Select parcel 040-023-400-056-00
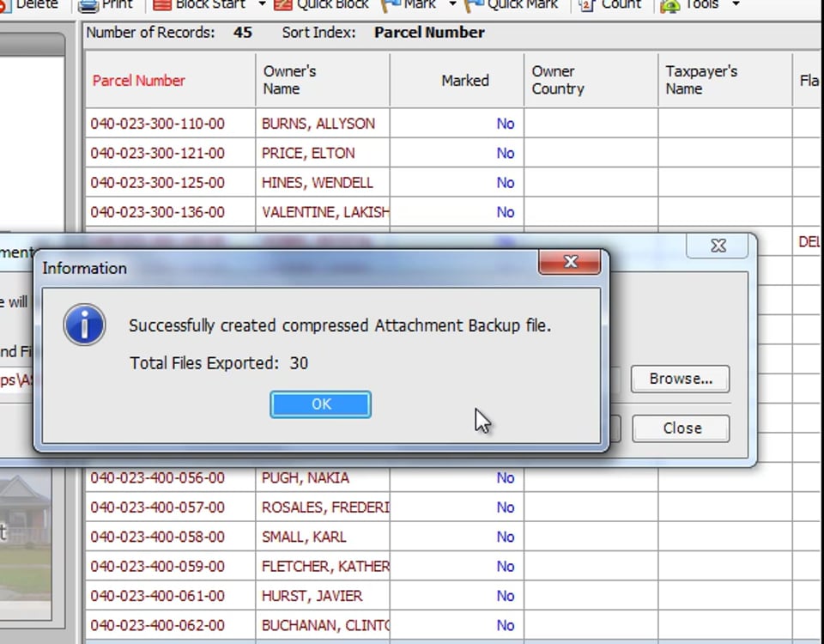824x644 pixels. pos(158,478)
